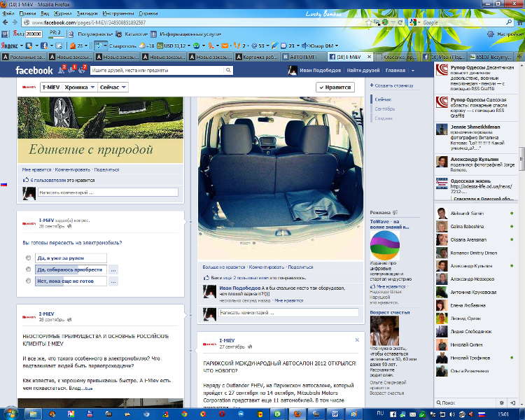Expand more options for 'Да, собираюсь приобрести'

tap(113, 269)
